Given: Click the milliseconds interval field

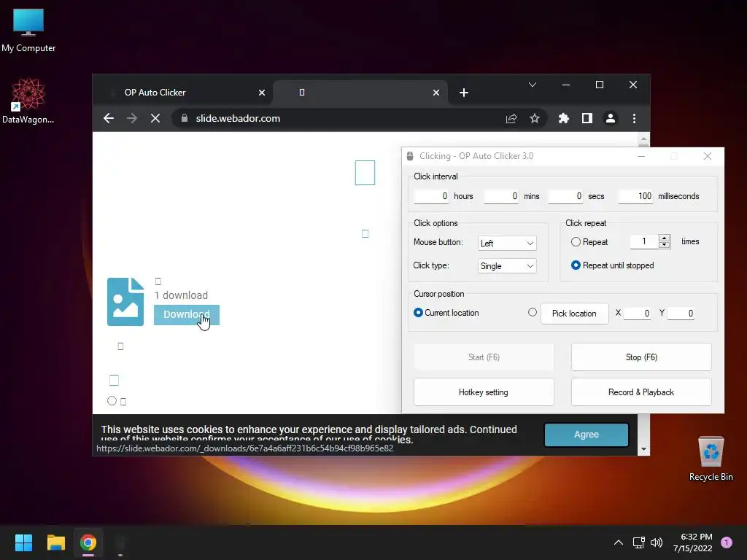Looking at the screenshot, I should [x=635, y=196].
